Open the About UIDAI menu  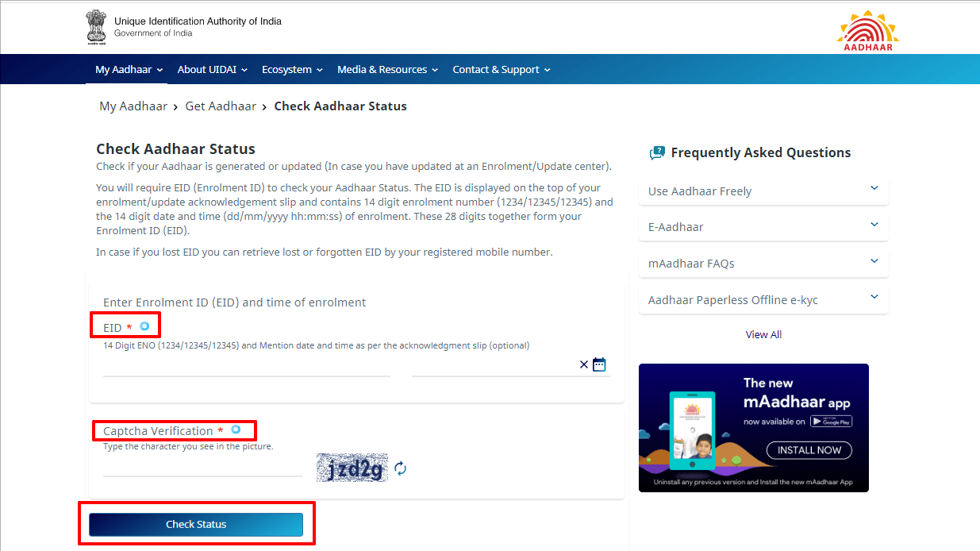(x=213, y=70)
